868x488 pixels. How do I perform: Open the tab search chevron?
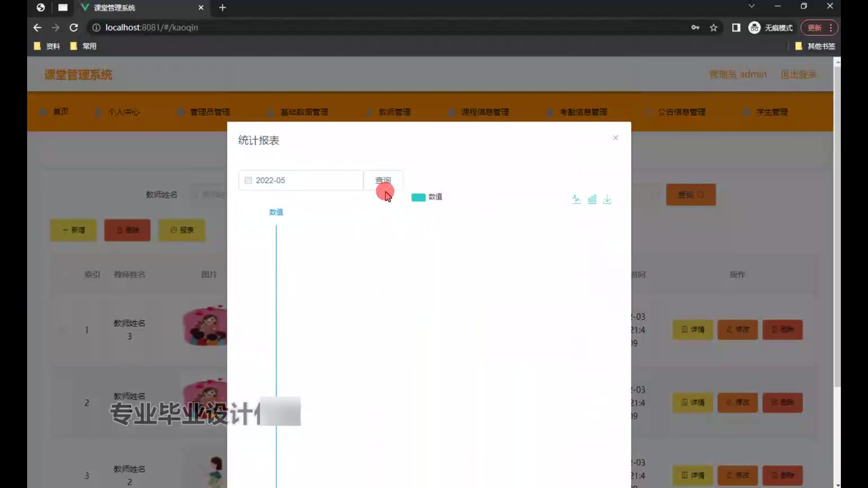(x=751, y=6)
